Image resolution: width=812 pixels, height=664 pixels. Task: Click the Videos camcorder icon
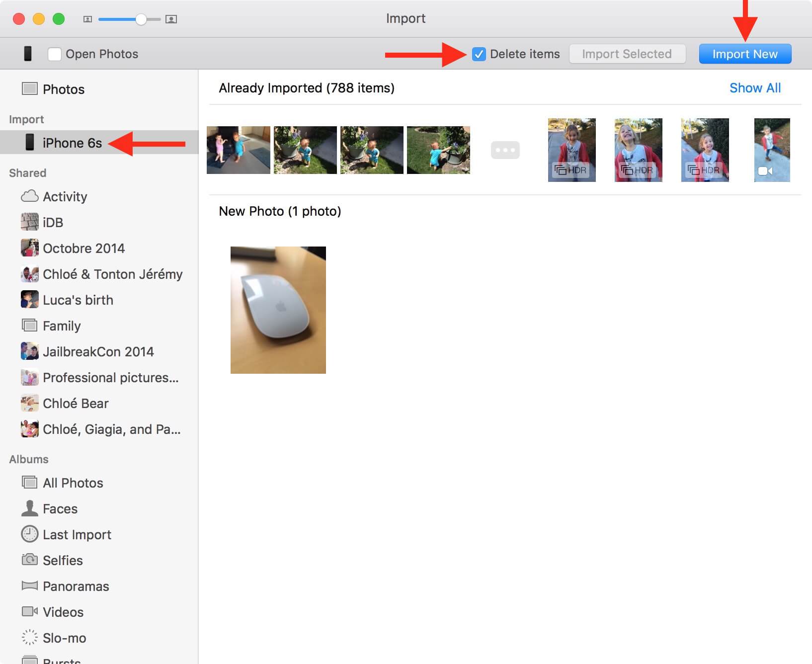coord(30,611)
